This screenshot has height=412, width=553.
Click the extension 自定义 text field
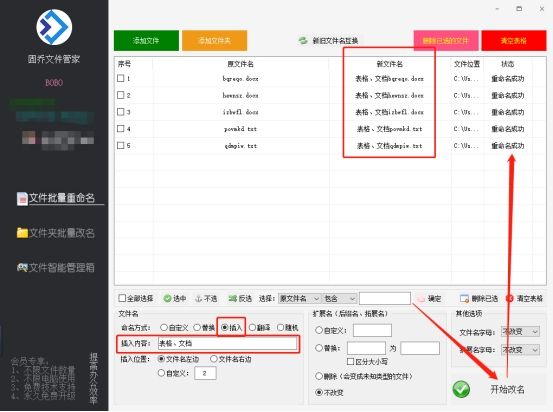372,331
